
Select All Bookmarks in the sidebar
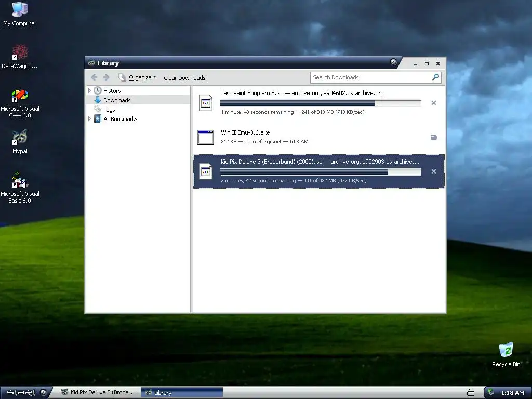coord(120,119)
